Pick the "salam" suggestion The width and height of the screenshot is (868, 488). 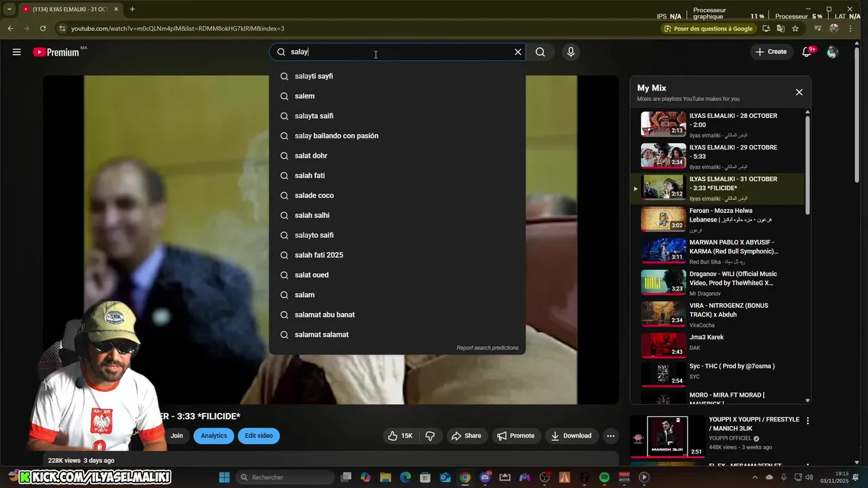click(x=397, y=295)
